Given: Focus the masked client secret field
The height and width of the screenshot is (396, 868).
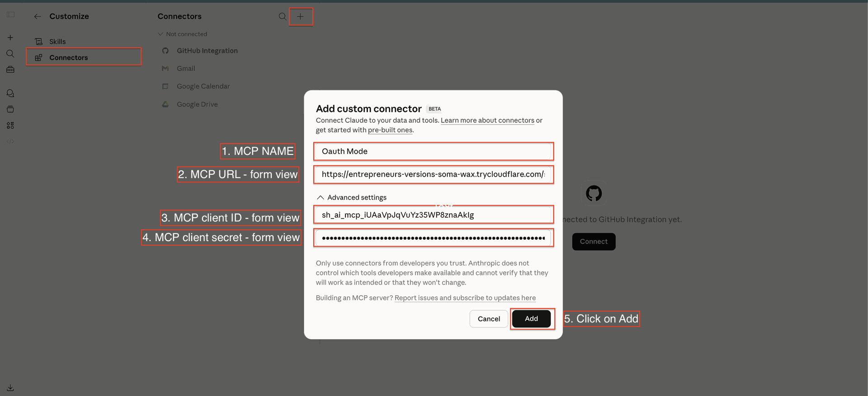Looking at the screenshot, I should (434, 238).
